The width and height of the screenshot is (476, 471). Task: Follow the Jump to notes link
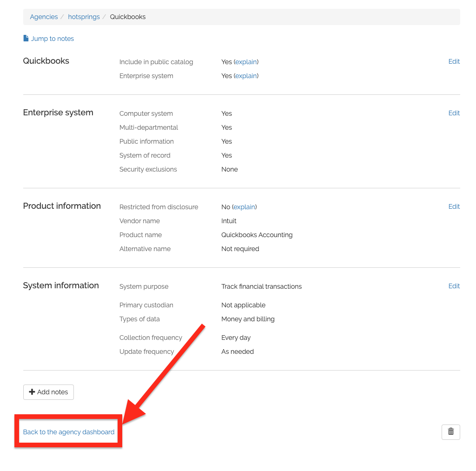(x=52, y=39)
